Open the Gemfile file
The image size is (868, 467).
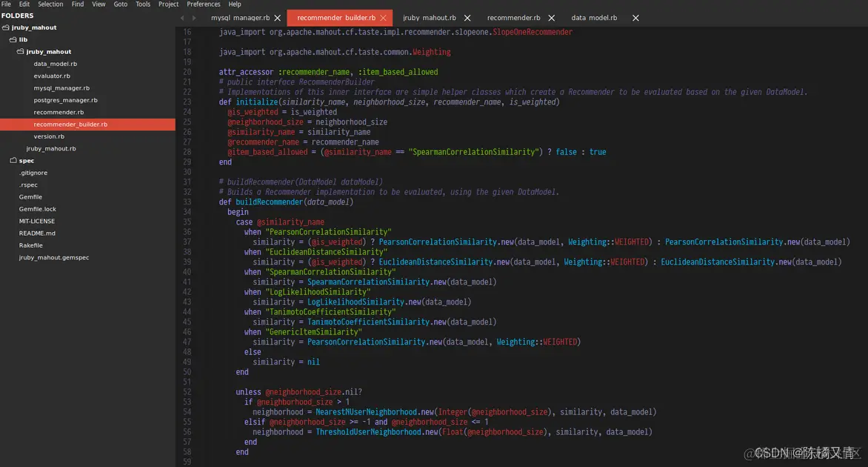point(30,197)
